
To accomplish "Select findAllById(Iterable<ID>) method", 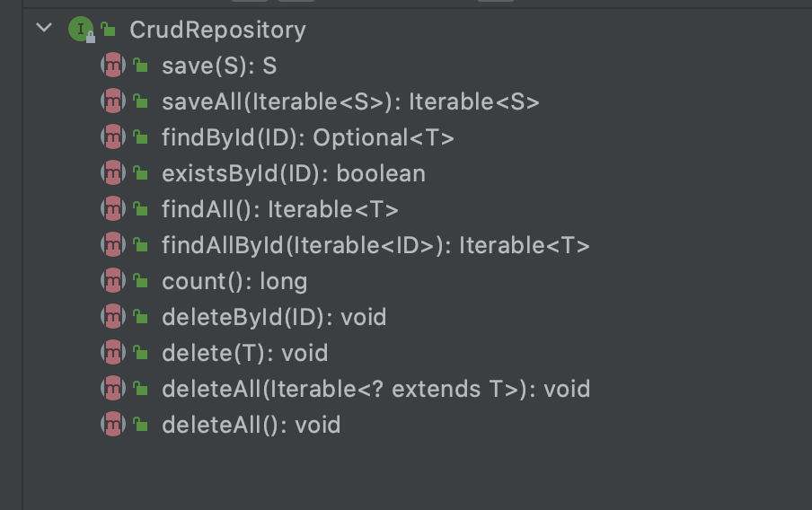I will click(375, 245).
